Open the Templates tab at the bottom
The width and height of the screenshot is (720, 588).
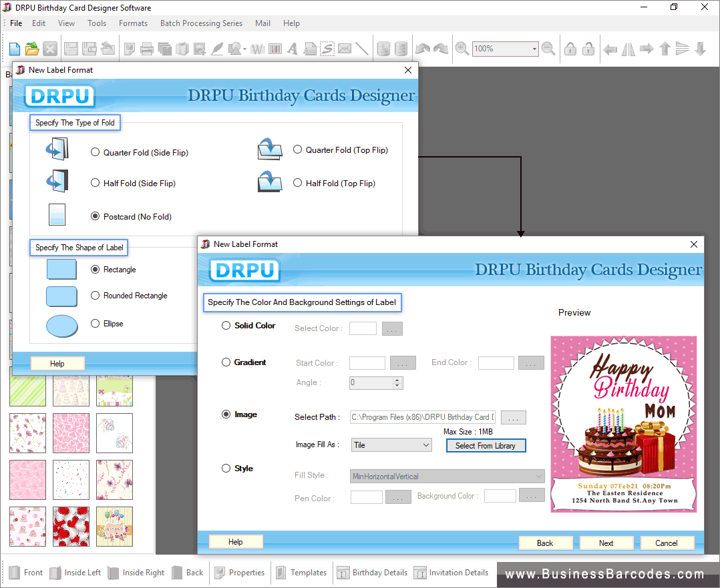[302, 573]
